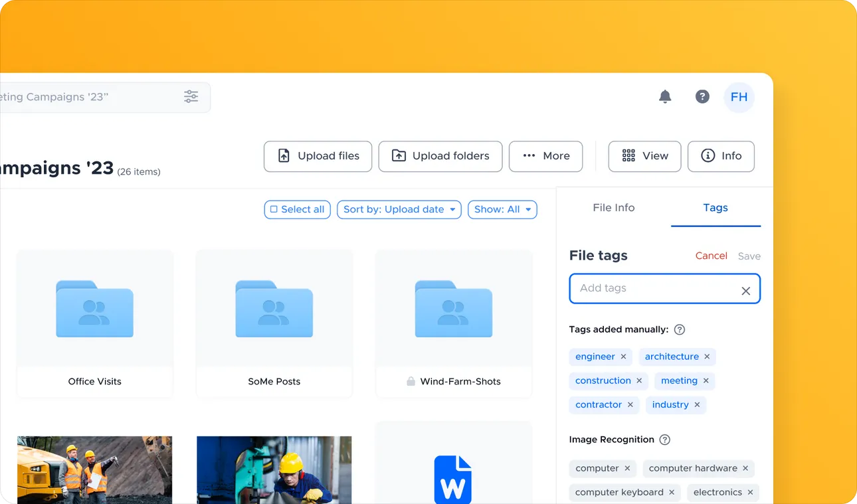
Task: Show help for Image Recognition
Action: (664, 440)
